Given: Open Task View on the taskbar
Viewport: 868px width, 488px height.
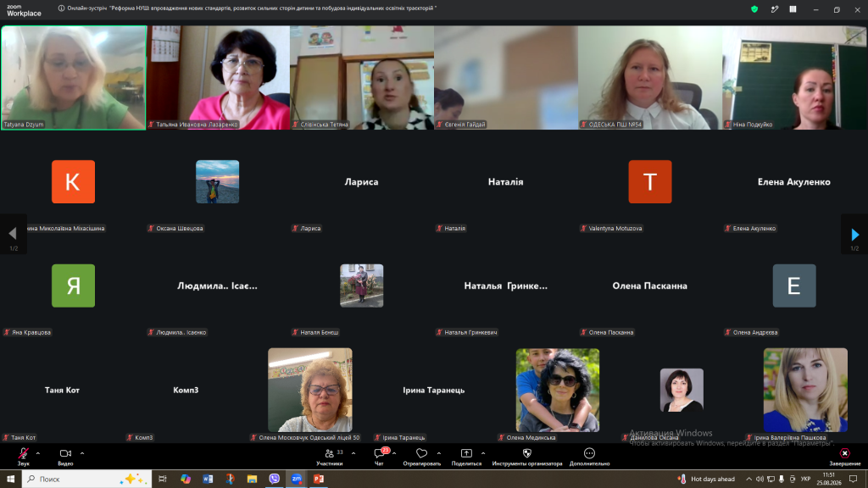Looking at the screenshot, I should pyautogui.click(x=163, y=479).
